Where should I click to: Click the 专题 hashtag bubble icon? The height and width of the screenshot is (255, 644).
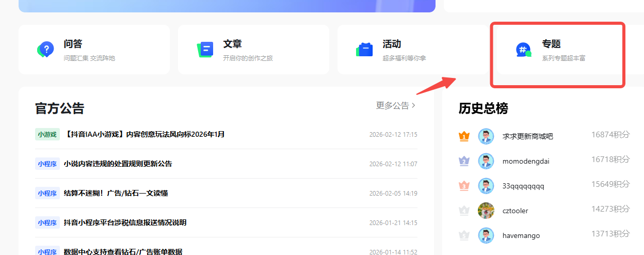coord(524,50)
